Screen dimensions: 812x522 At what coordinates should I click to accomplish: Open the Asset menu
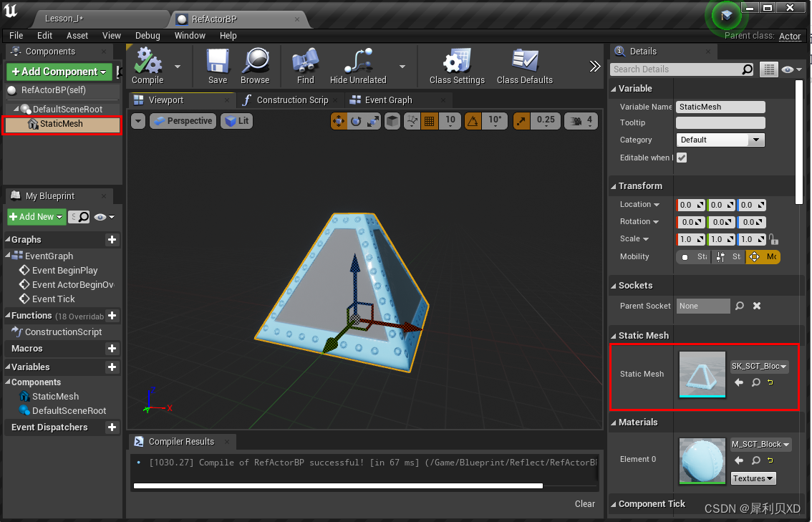pyautogui.click(x=77, y=35)
